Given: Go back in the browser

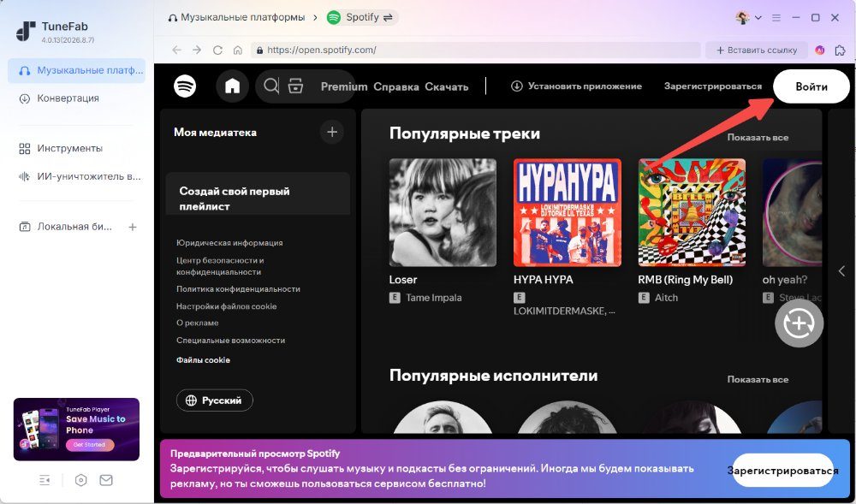Looking at the screenshot, I should point(176,50).
